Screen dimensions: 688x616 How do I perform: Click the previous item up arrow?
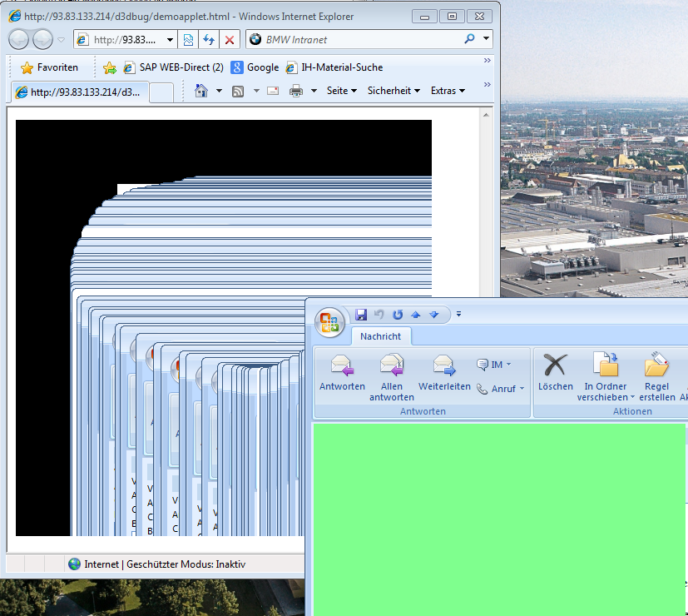416,315
